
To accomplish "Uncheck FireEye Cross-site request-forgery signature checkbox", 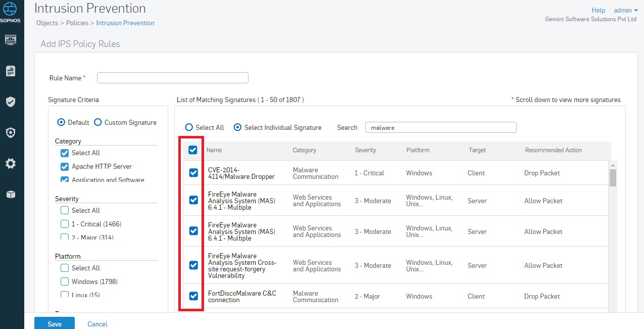I will 193,265.
